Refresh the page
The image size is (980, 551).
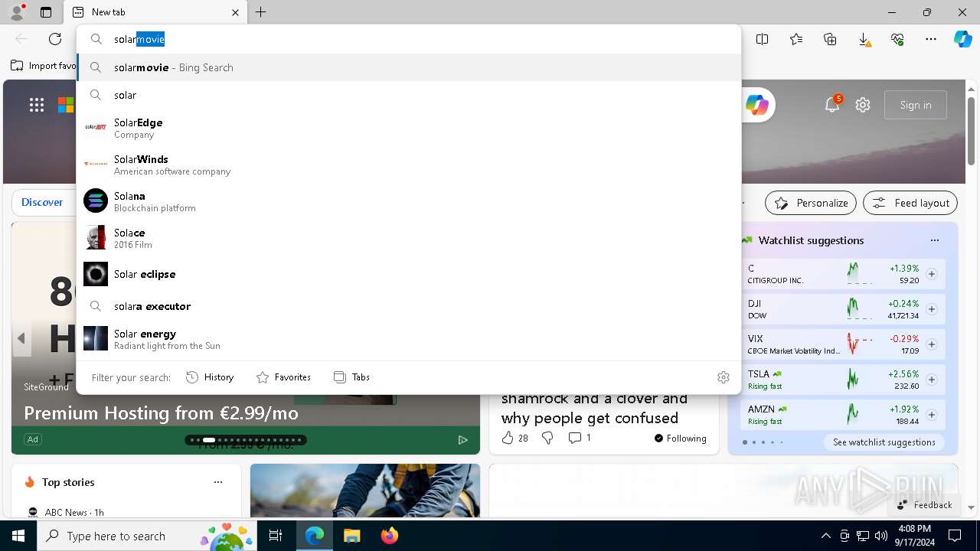(55, 39)
